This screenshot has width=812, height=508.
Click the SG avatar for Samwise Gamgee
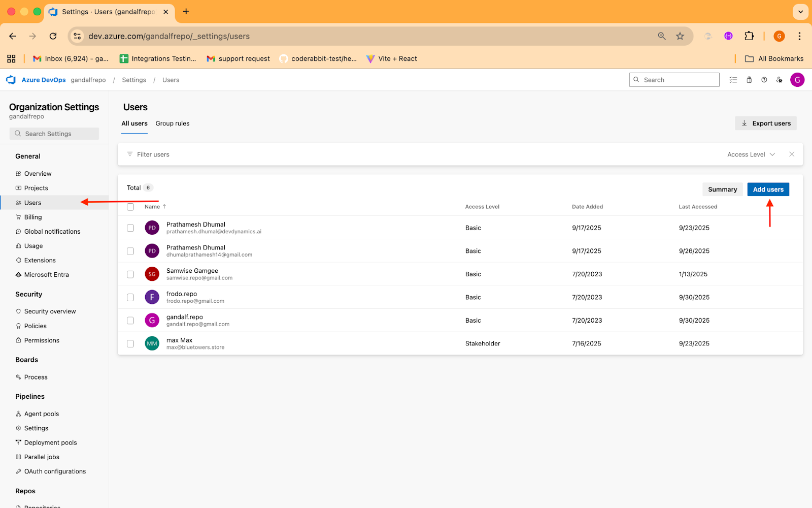tap(152, 274)
